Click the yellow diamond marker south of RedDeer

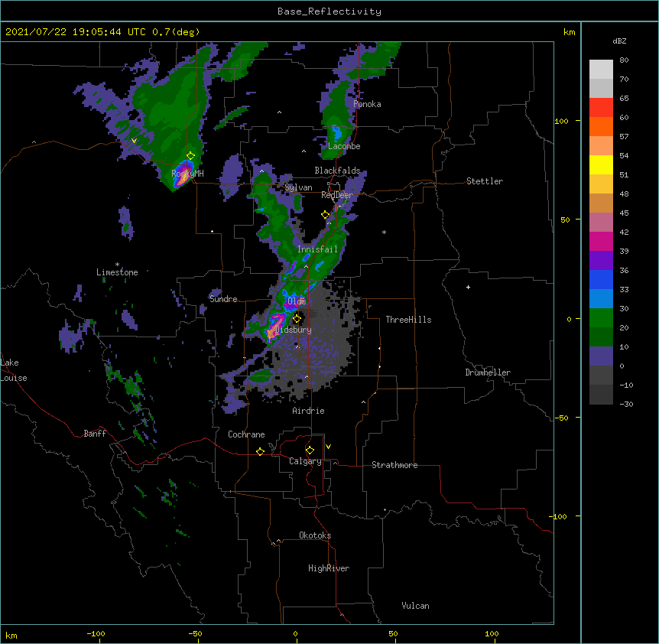coord(326,215)
